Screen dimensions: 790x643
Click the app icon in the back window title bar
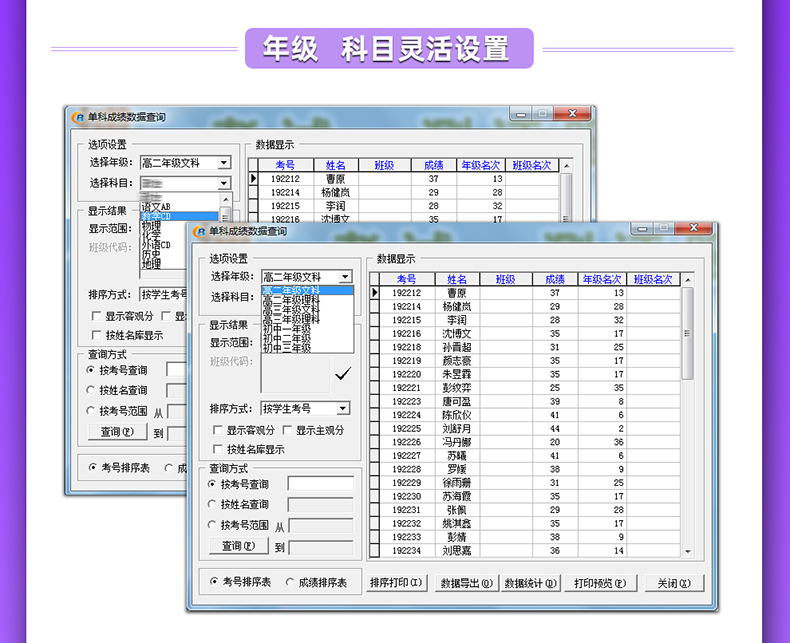(77, 116)
